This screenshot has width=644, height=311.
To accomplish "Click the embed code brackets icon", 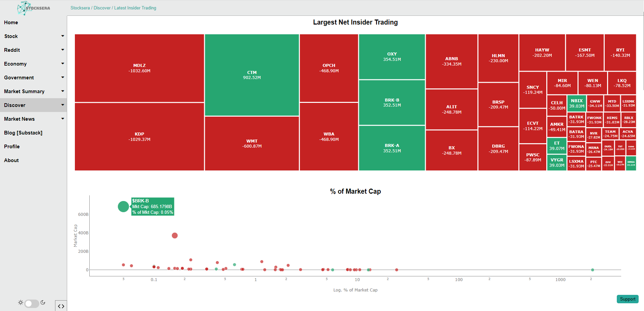I will click(61, 306).
